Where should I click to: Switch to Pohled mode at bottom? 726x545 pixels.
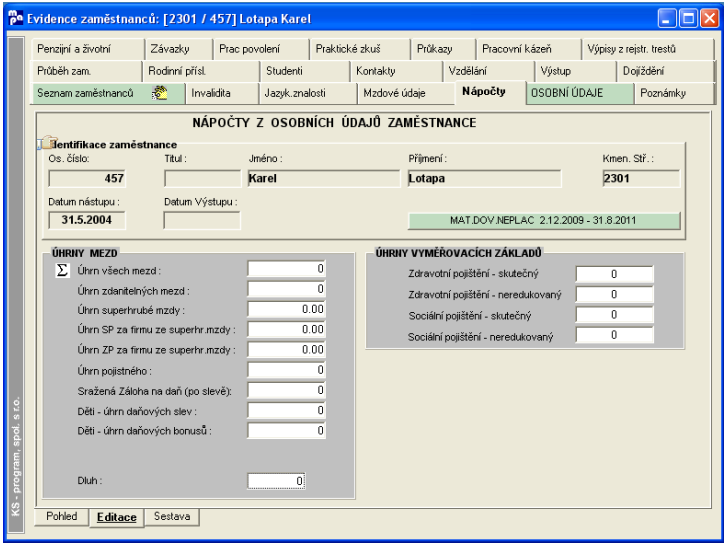click(x=62, y=516)
